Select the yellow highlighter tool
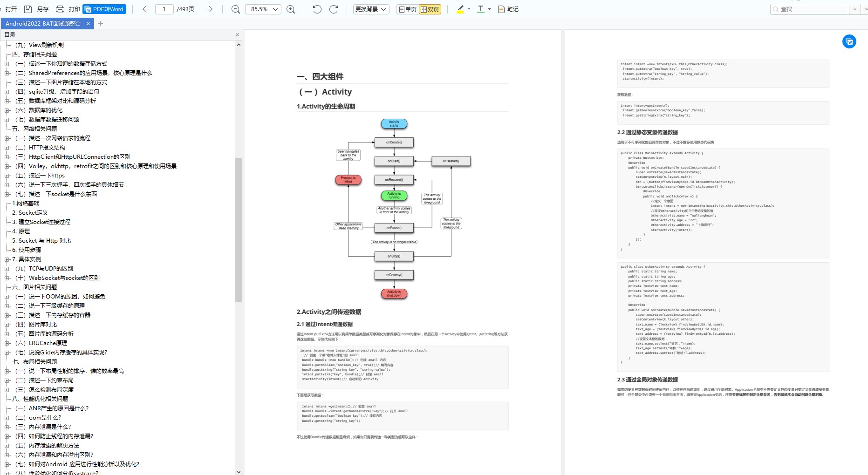 coord(460,9)
